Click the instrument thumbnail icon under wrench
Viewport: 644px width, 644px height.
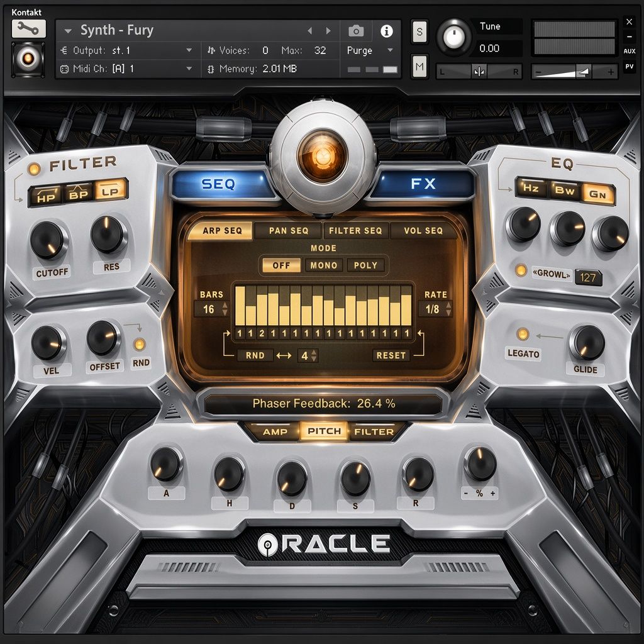pos(28,58)
